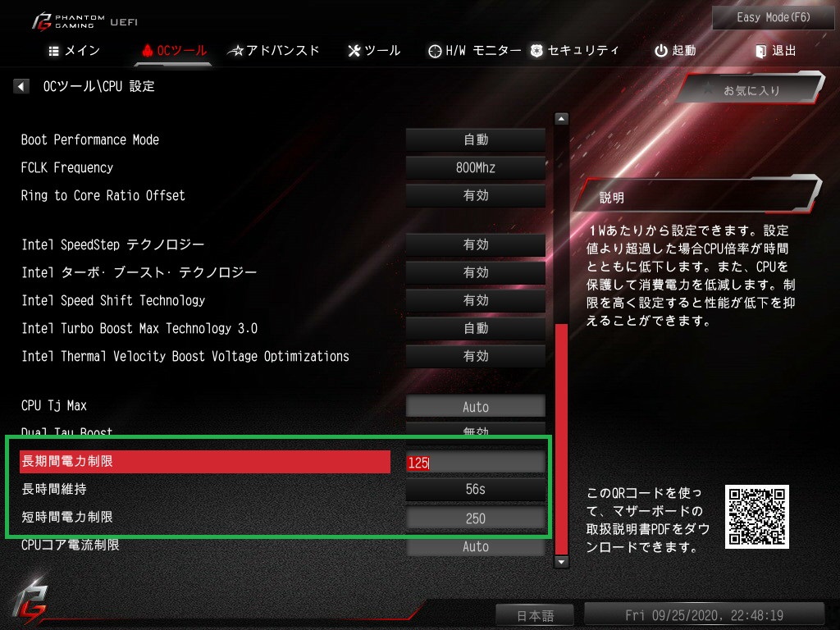Screen dimensions: 840x630
Task: Open the H/W モニター tab
Action: click(x=475, y=51)
